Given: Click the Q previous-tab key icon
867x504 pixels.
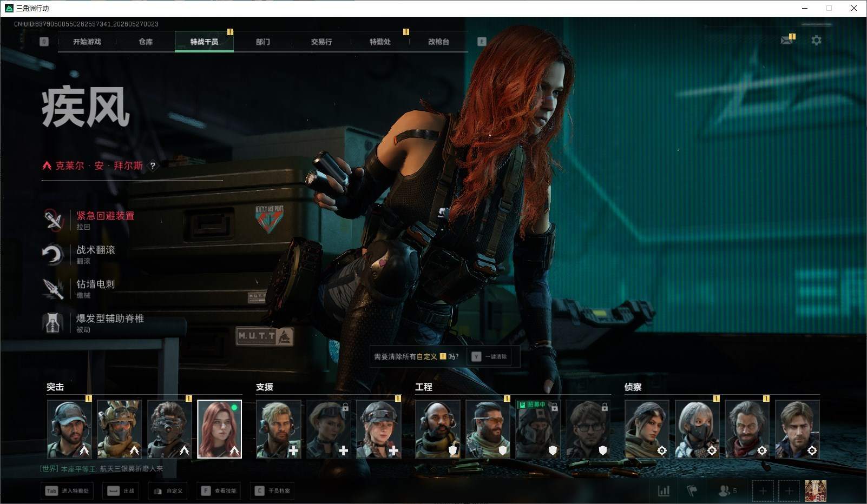Looking at the screenshot, I should (44, 42).
